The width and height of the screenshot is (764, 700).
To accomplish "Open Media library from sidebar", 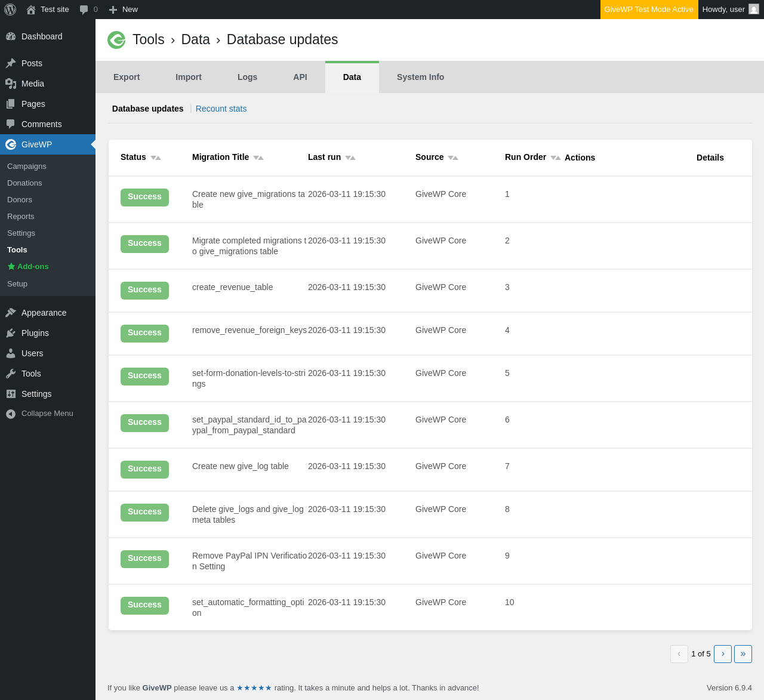I will click(32, 84).
